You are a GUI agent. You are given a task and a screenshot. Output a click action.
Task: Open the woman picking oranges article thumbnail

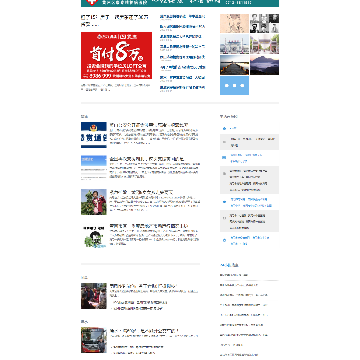click(x=94, y=202)
